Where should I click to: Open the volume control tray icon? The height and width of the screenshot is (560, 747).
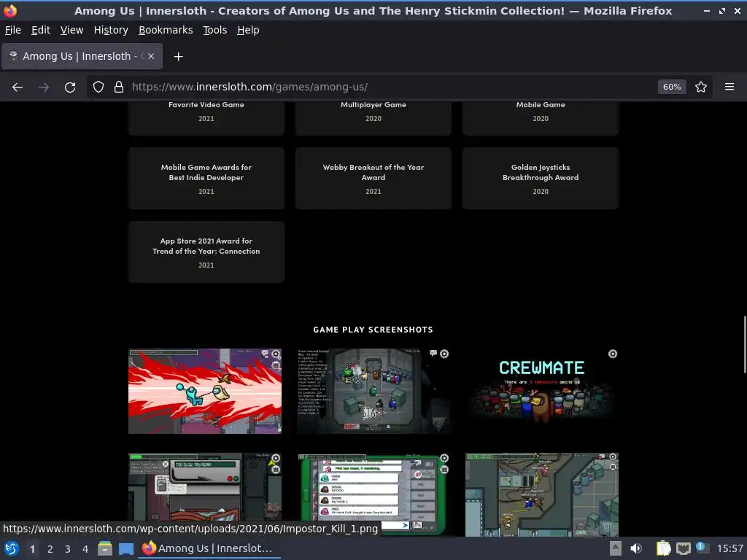(636, 548)
